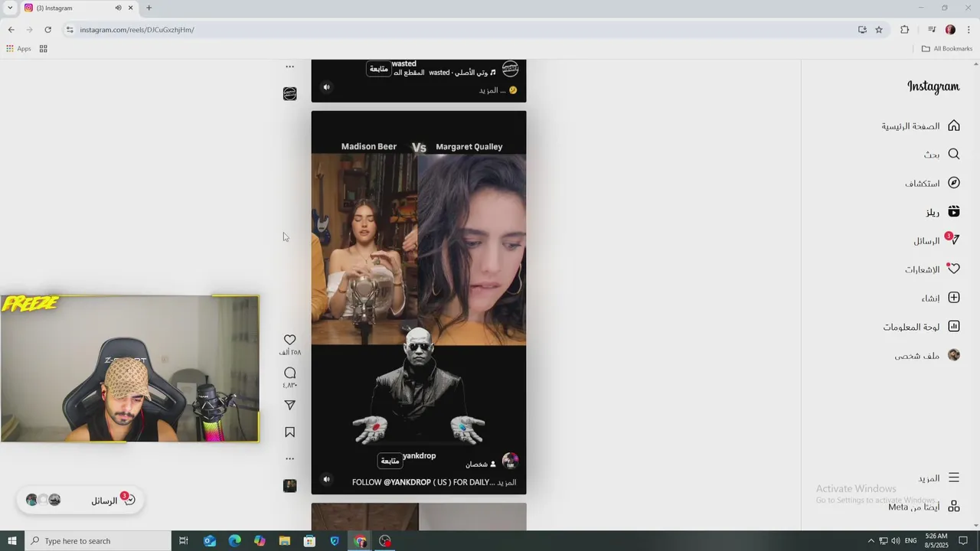
Task: Open the Explore استكشاف page
Action: click(x=933, y=183)
